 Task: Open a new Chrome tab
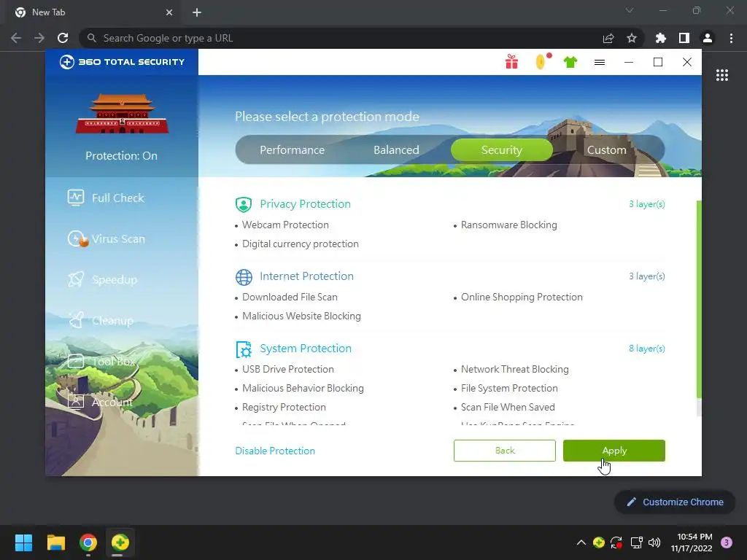(x=197, y=12)
